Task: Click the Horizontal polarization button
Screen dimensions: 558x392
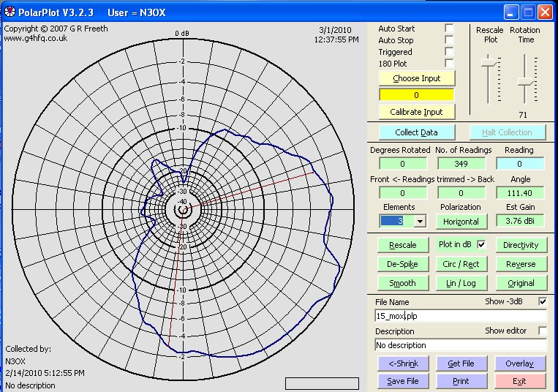Action: click(461, 221)
